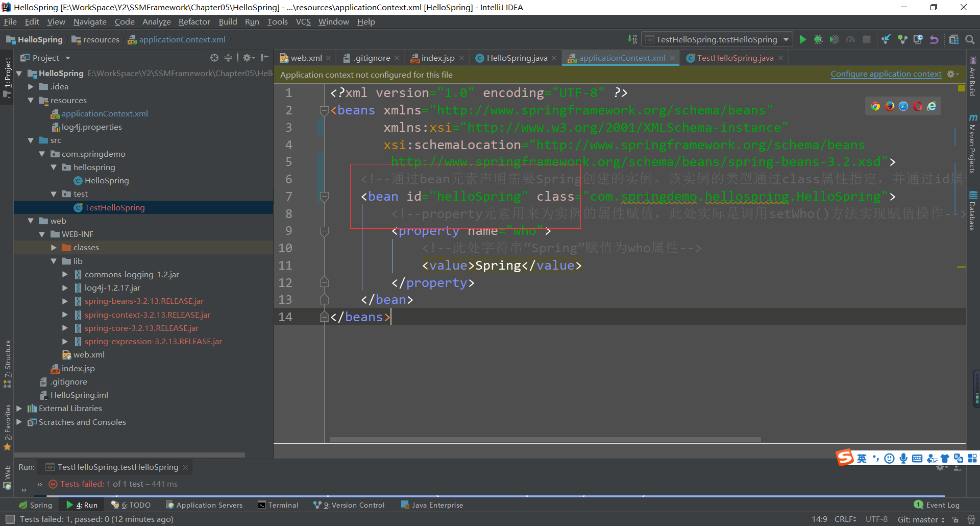Hide the Project tool window
The width and height of the screenshot is (980, 526).
[264, 58]
